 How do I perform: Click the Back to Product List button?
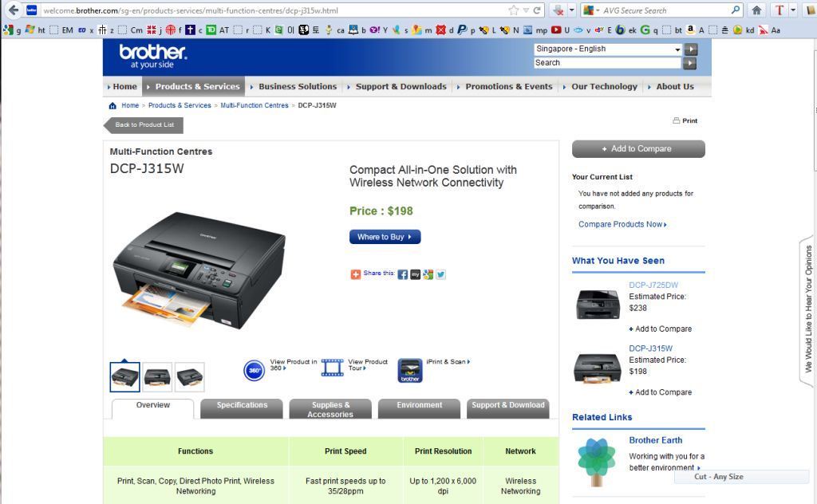pos(144,125)
